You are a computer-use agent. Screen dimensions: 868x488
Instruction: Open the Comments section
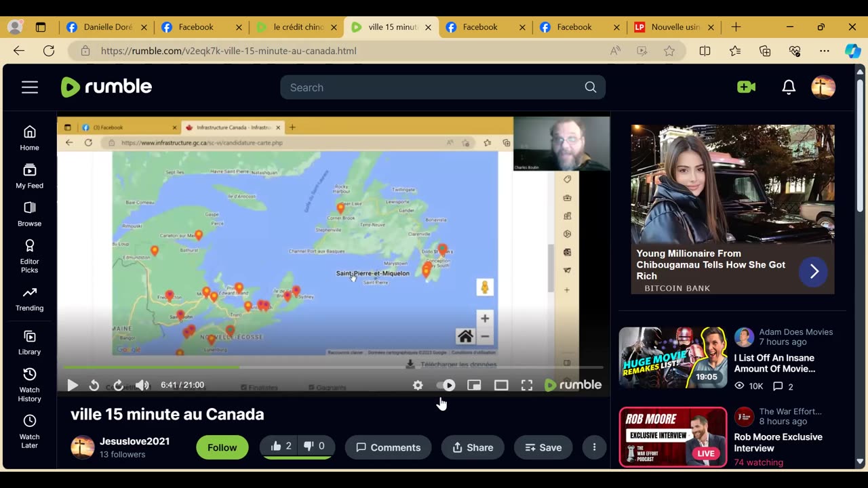click(389, 447)
